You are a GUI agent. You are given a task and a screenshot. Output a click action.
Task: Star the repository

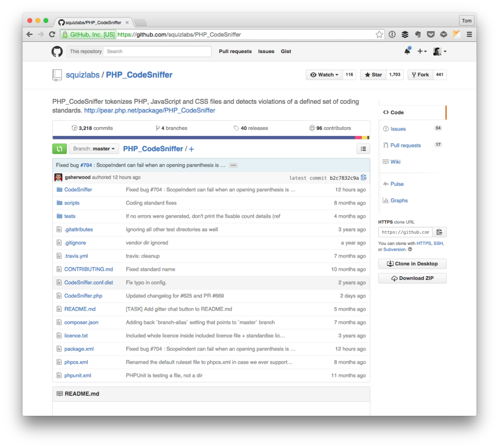(373, 75)
